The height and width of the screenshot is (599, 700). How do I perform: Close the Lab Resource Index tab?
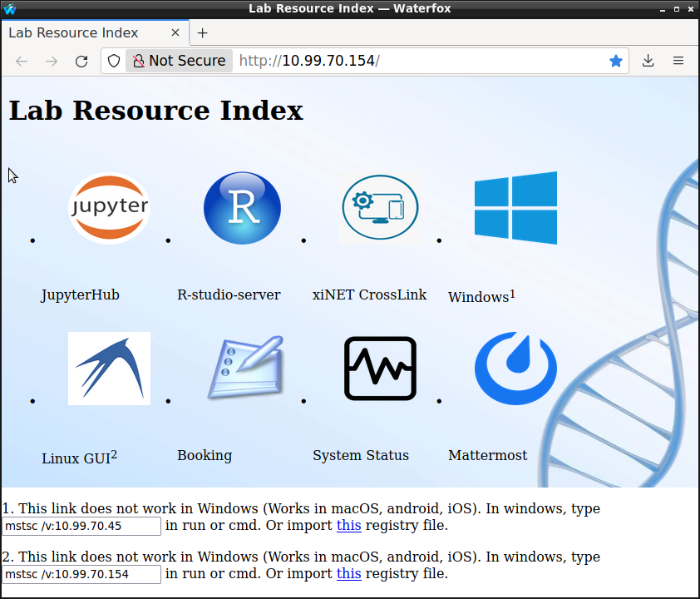(175, 32)
